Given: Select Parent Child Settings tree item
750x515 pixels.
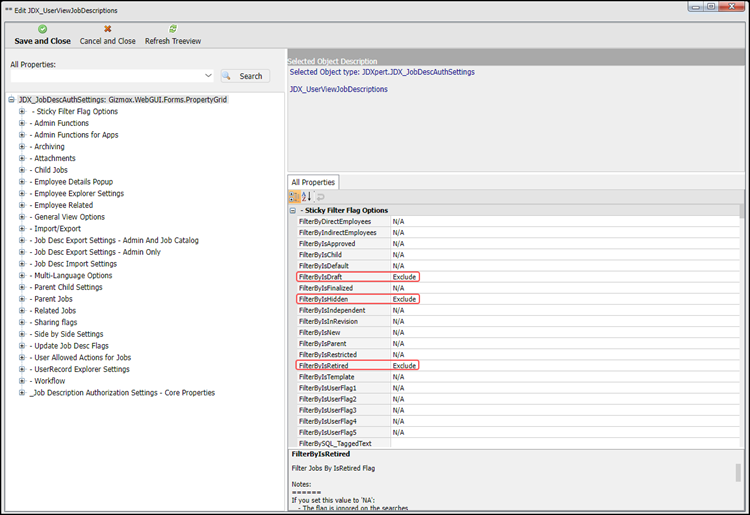Looking at the screenshot, I should point(68,287).
